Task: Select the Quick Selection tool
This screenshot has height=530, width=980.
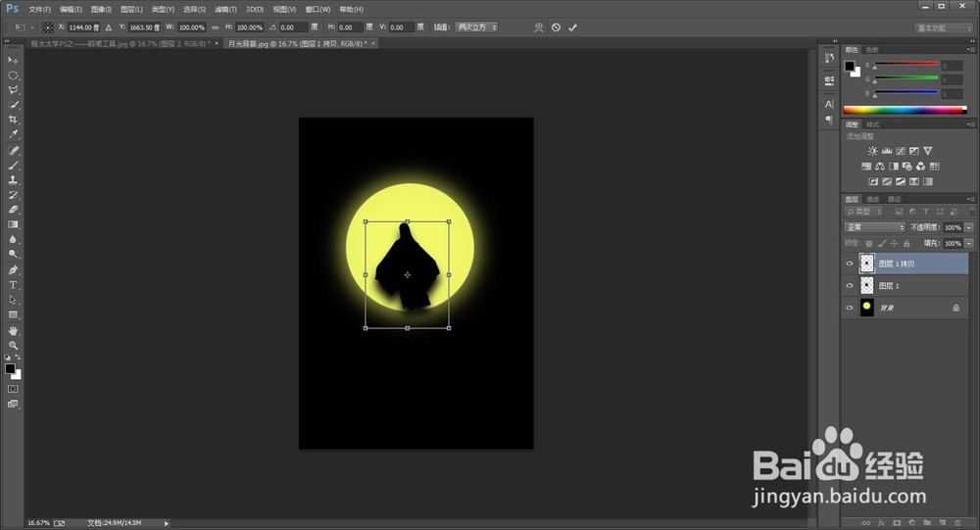Action: point(13,105)
